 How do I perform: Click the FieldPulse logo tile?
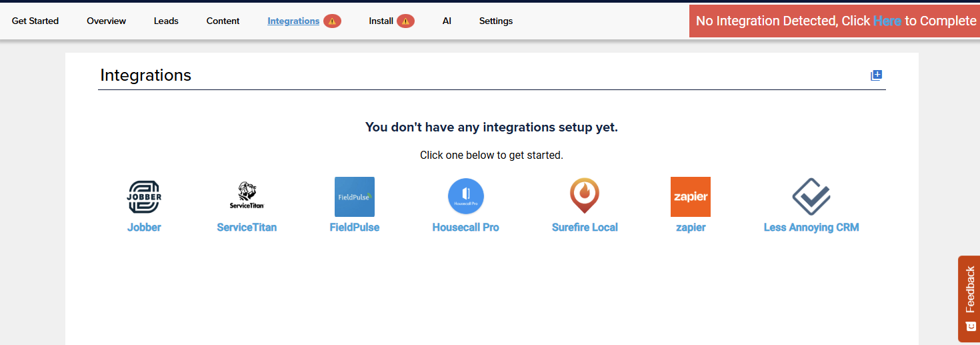pos(355,197)
